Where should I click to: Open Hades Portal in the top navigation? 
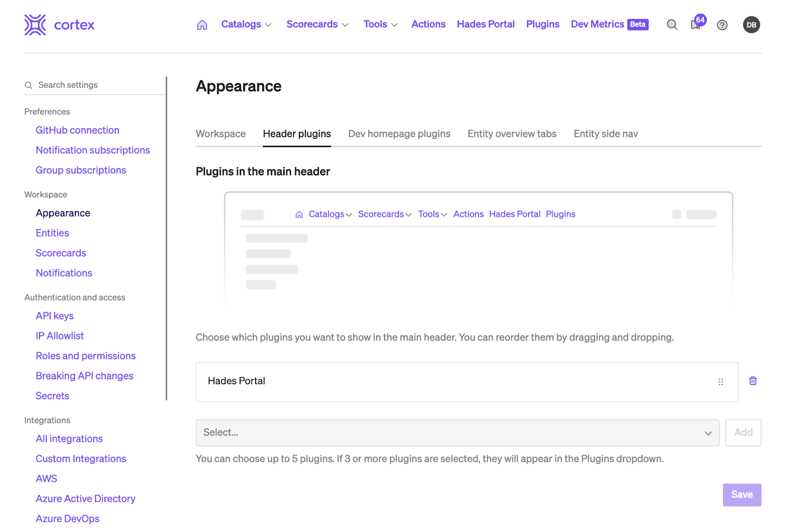pyautogui.click(x=486, y=24)
